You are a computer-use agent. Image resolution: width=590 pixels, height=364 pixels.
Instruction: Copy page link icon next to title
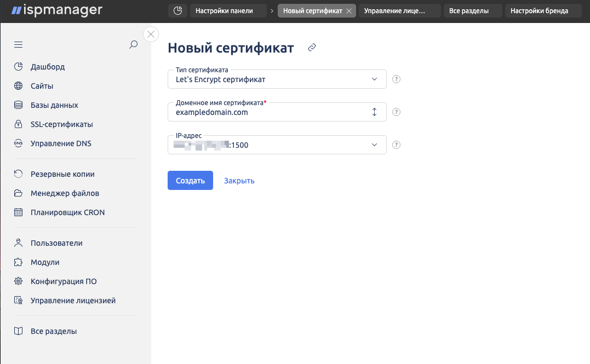[312, 48]
